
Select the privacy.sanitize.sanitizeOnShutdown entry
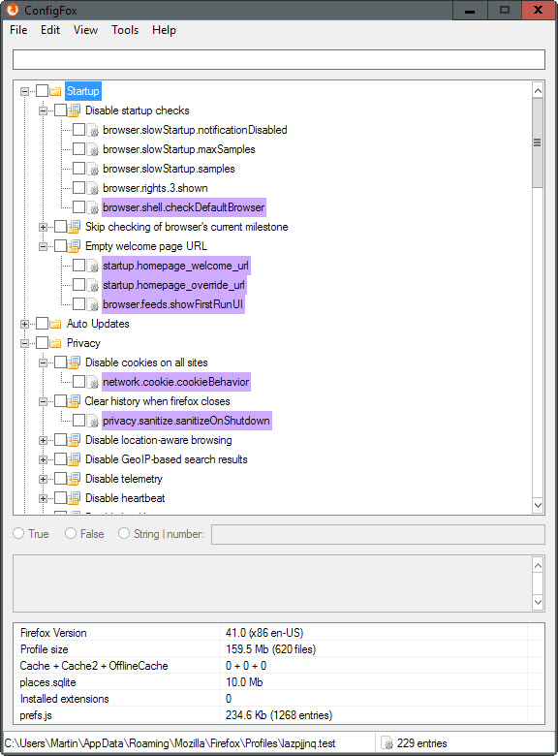(186, 421)
